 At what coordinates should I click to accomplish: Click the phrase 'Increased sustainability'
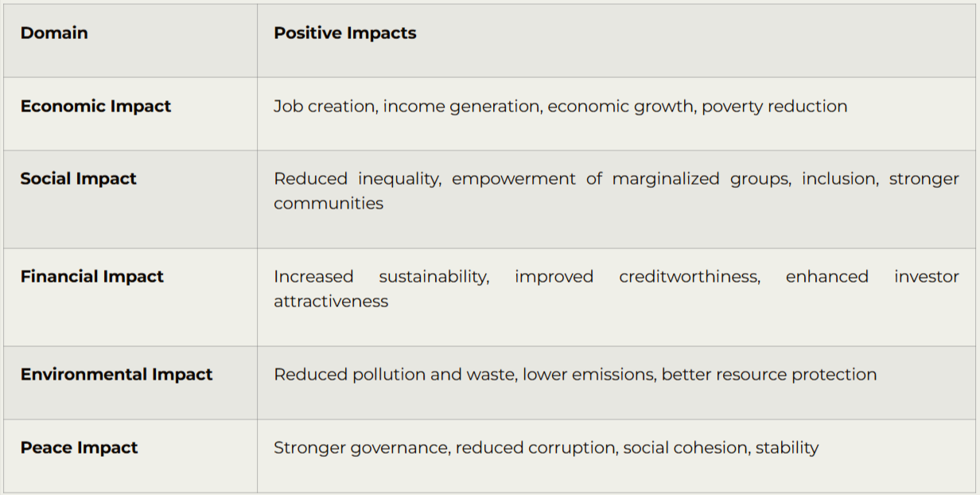380,276
